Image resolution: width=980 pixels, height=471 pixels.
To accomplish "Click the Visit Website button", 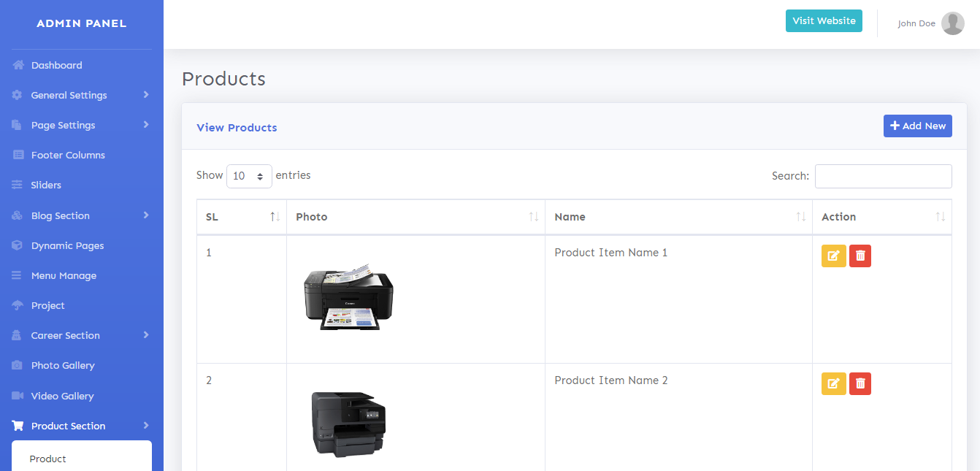I will tap(824, 21).
